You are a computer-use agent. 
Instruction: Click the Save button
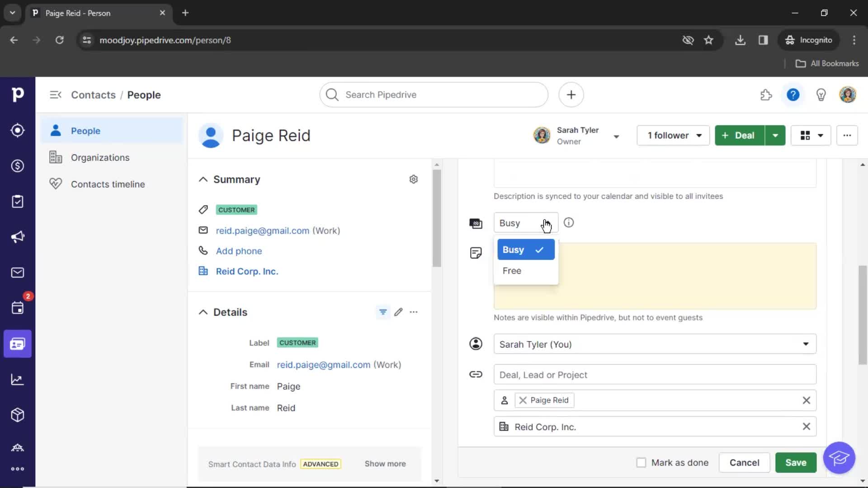point(796,463)
